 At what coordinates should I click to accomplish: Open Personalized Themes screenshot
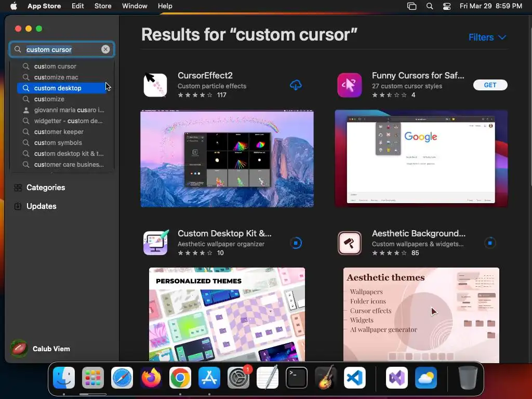tap(227, 314)
